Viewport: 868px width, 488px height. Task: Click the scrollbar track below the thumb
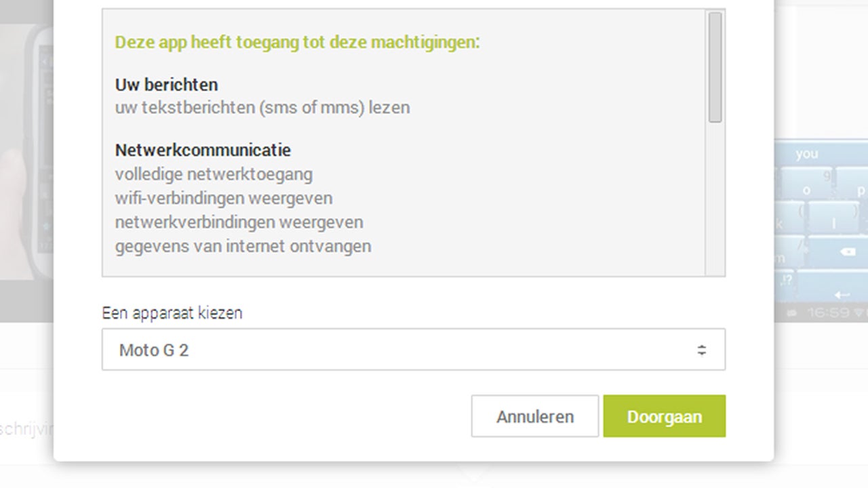click(x=715, y=203)
